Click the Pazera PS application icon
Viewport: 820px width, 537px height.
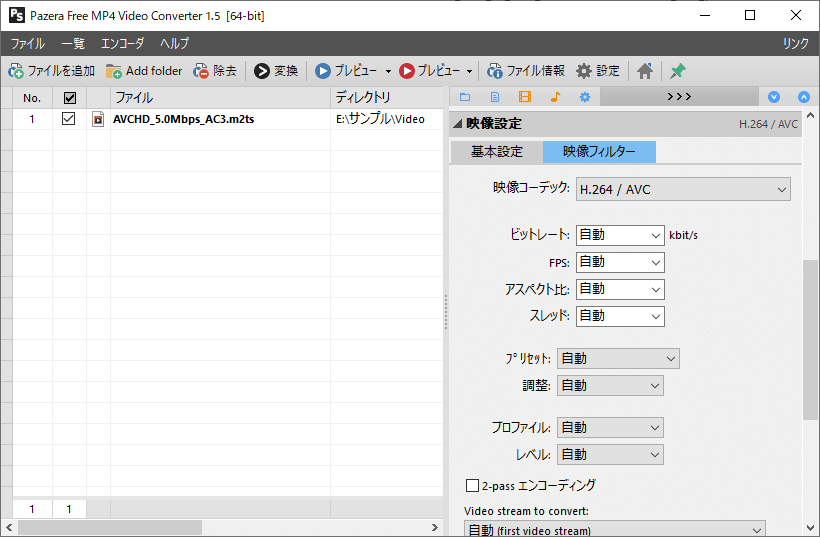pos(17,15)
